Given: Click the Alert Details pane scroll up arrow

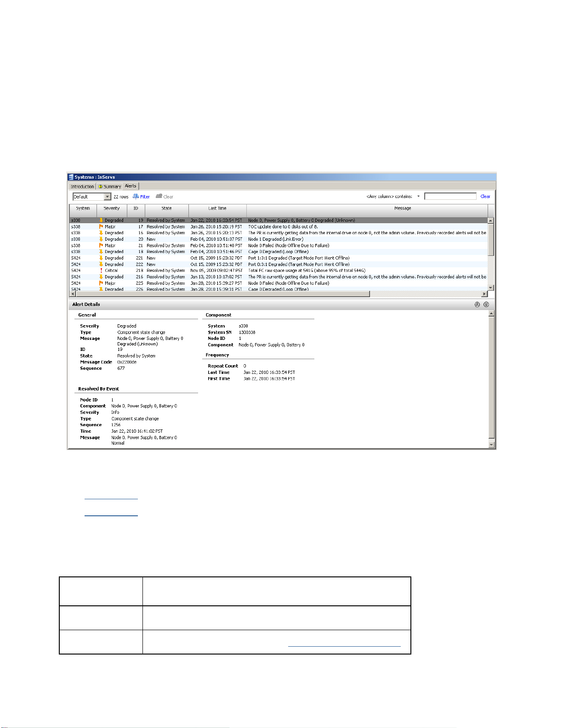Looking at the screenshot, I should 491,314.
